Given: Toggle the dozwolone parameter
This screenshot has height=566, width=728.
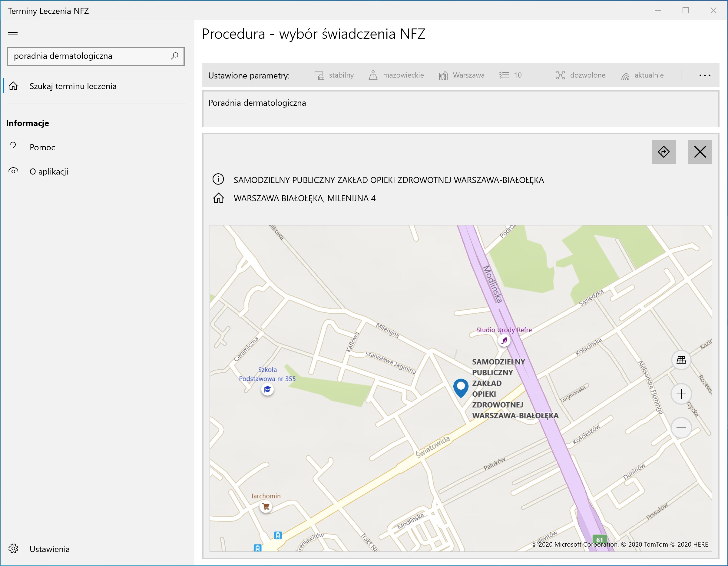Looking at the screenshot, I should [580, 75].
